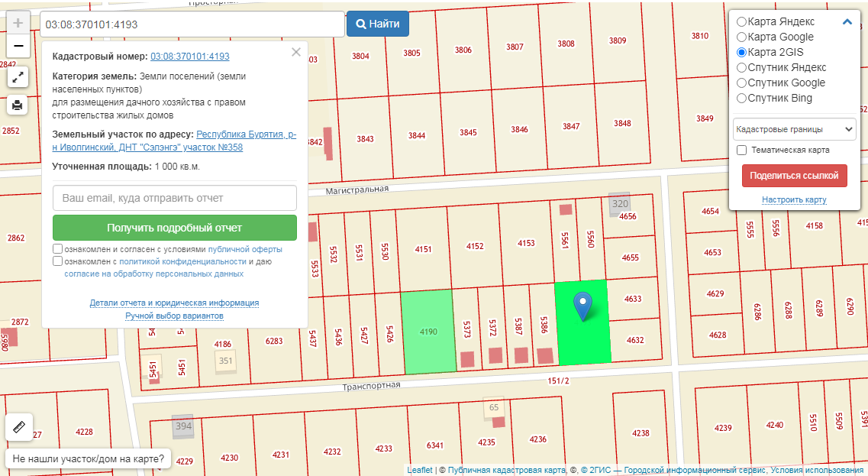
Task: Click parcel 4629 on the map
Action: tap(715, 293)
